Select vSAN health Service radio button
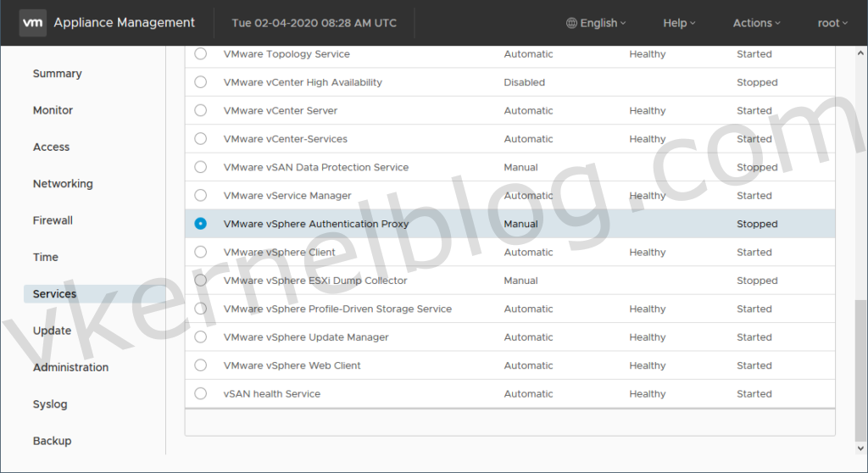 (x=200, y=393)
